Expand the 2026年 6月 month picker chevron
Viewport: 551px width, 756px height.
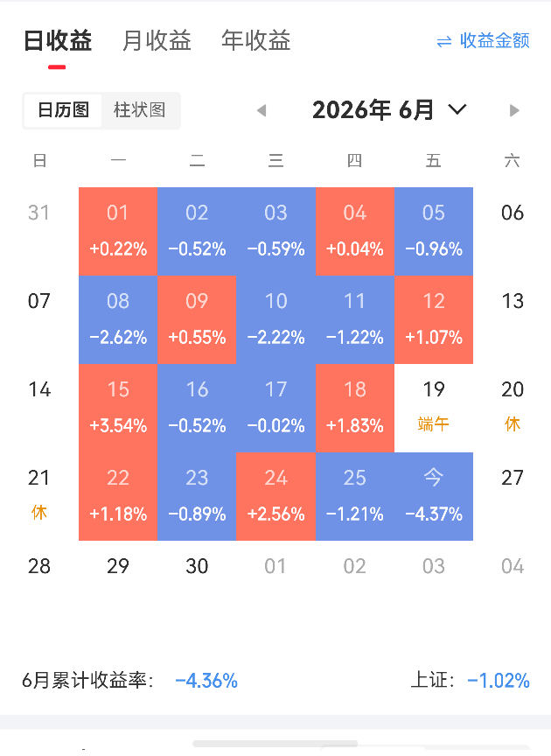457,109
